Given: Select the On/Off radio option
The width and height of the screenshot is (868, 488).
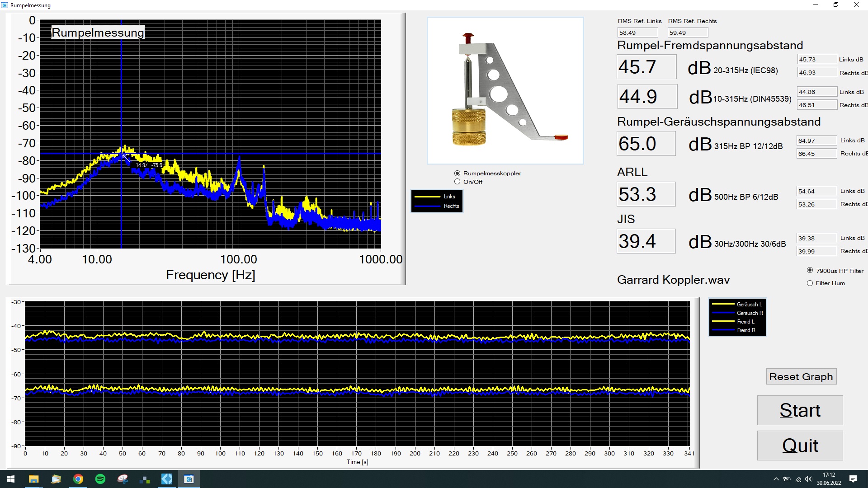Looking at the screenshot, I should [x=458, y=182].
